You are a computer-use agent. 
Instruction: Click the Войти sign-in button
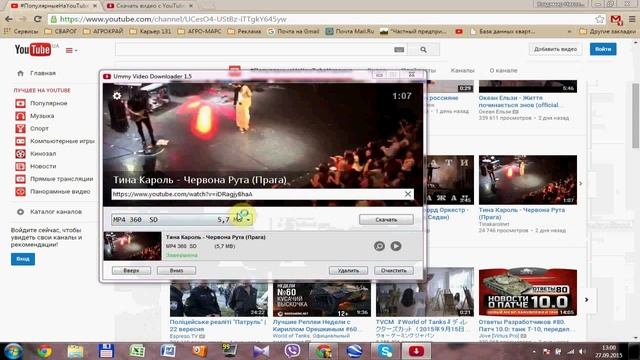(x=602, y=49)
